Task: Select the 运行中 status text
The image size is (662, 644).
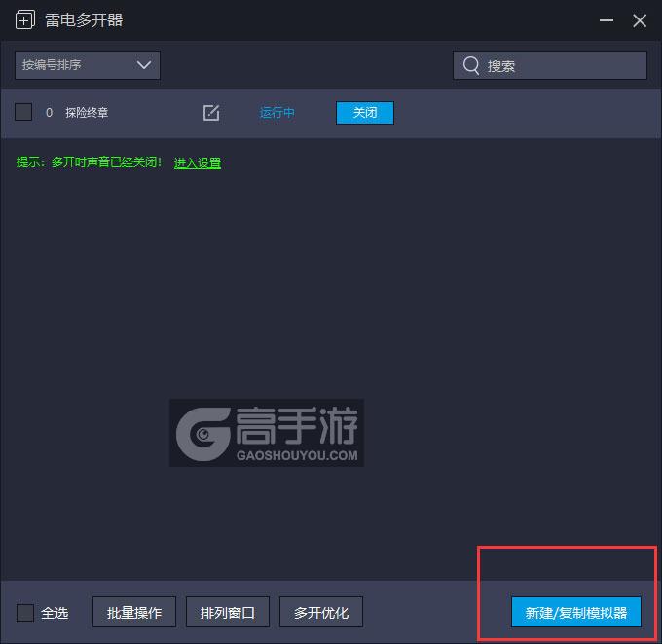Action: point(276,113)
